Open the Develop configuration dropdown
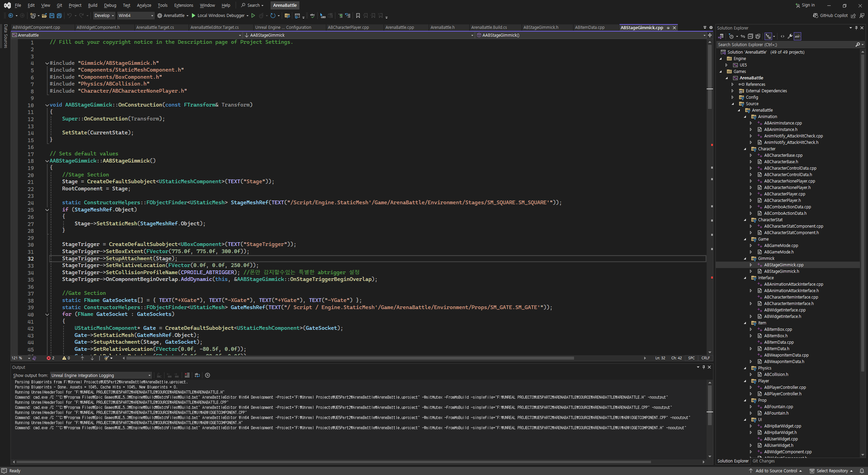This screenshot has width=868, height=475. pyautogui.click(x=104, y=16)
